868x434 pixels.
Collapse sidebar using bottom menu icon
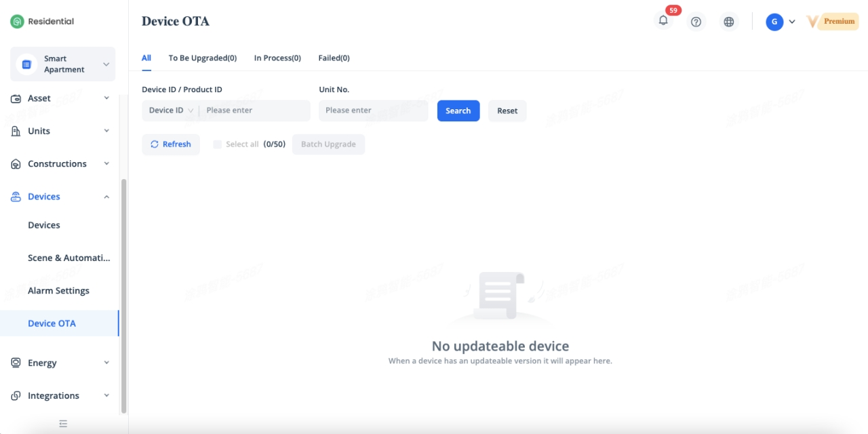click(x=63, y=424)
